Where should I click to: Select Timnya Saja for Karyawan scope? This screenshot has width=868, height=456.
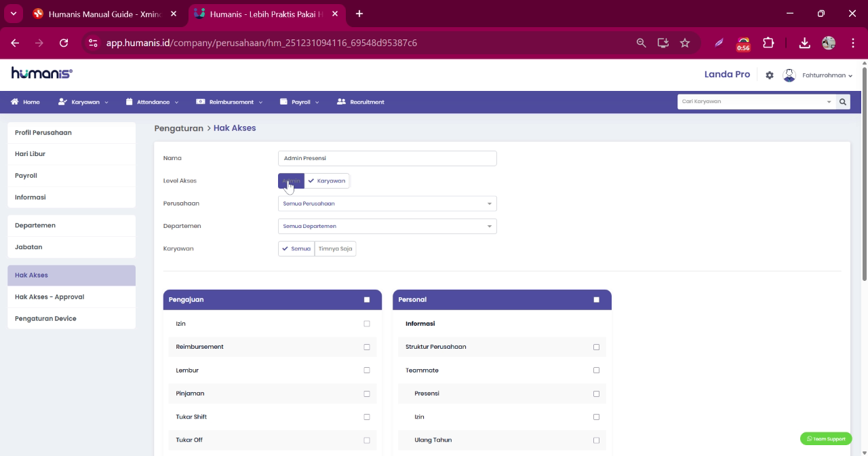pos(336,249)
